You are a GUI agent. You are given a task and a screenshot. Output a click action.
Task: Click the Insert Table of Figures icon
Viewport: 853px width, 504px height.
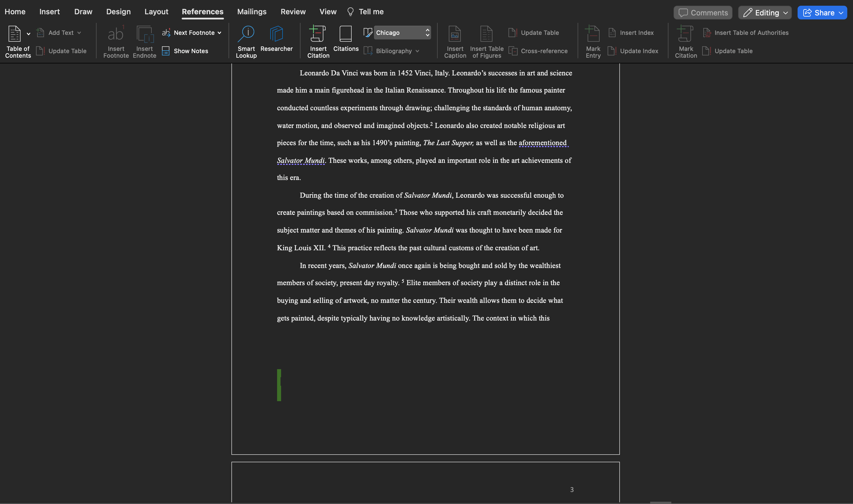(486, 41)
